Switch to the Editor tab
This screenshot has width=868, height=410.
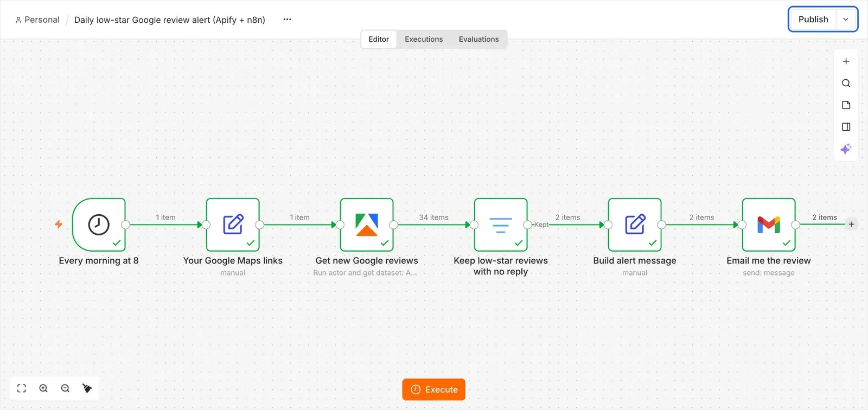click(x=379, y=39)
